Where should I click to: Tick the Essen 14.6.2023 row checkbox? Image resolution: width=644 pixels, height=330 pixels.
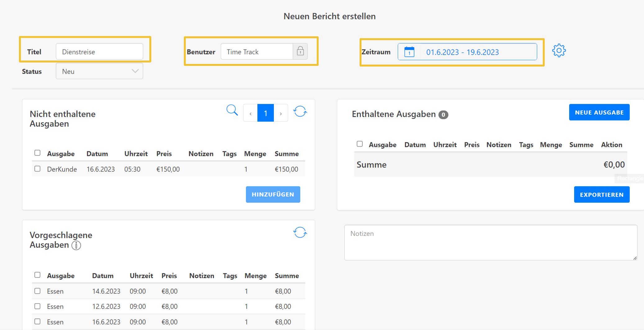point(38,291)
